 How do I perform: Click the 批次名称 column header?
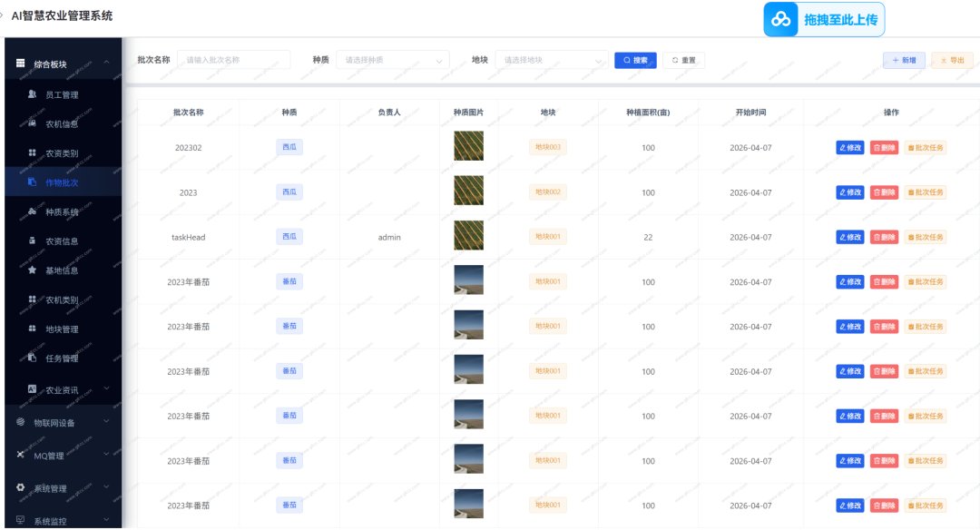click(188, 113)
